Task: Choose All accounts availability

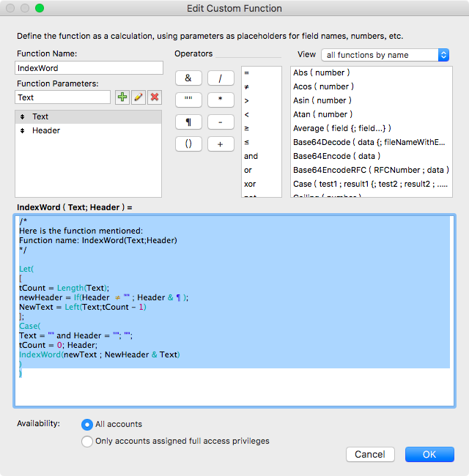Action: click(x=87, y=425)
